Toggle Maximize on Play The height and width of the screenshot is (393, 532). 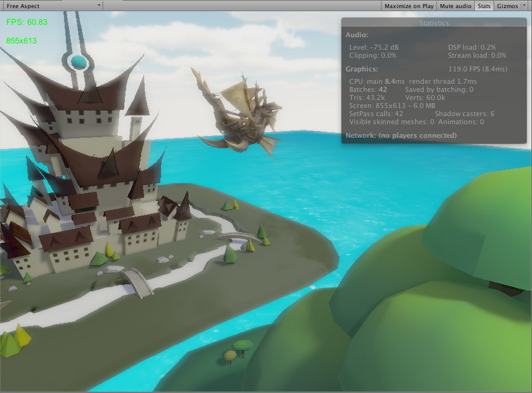[408, 6]
